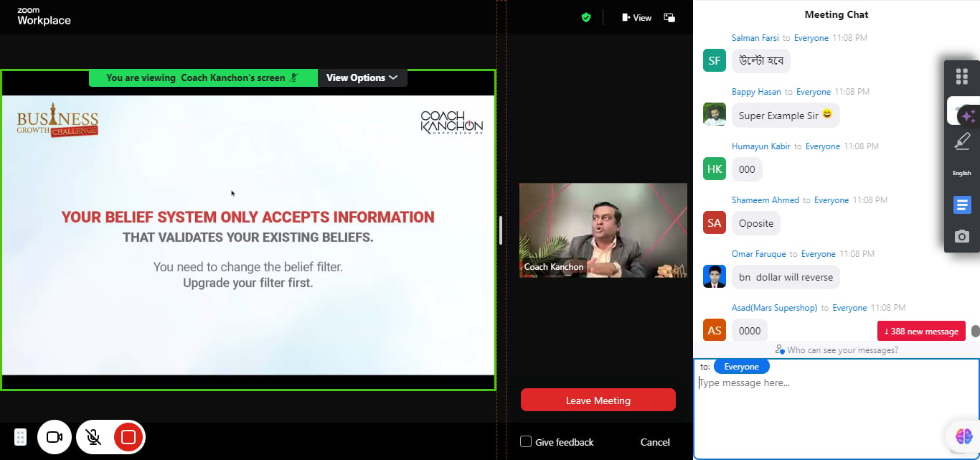Click sender name Humayun Kabir

pos(761,146)
